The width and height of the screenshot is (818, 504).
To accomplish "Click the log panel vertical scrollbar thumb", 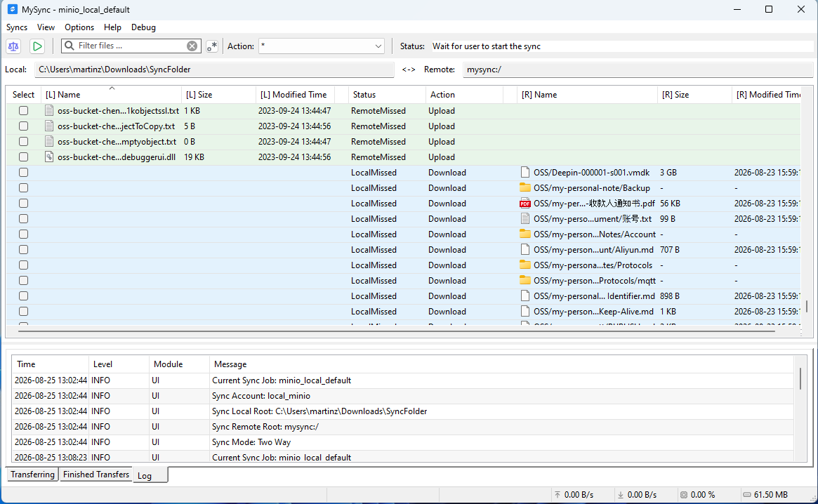I will [800, 378].
